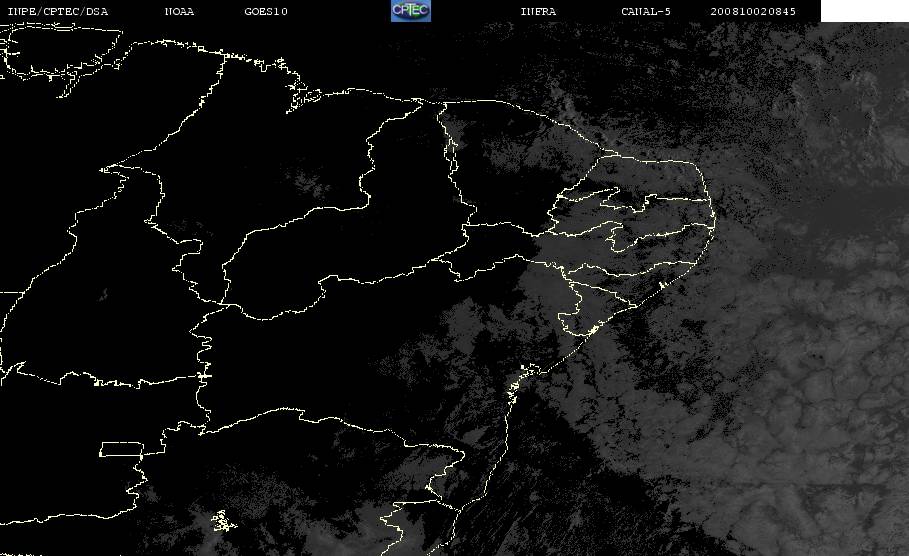Click the NOAA label in header
Viewport: 909px width, 556px height.
180,12
